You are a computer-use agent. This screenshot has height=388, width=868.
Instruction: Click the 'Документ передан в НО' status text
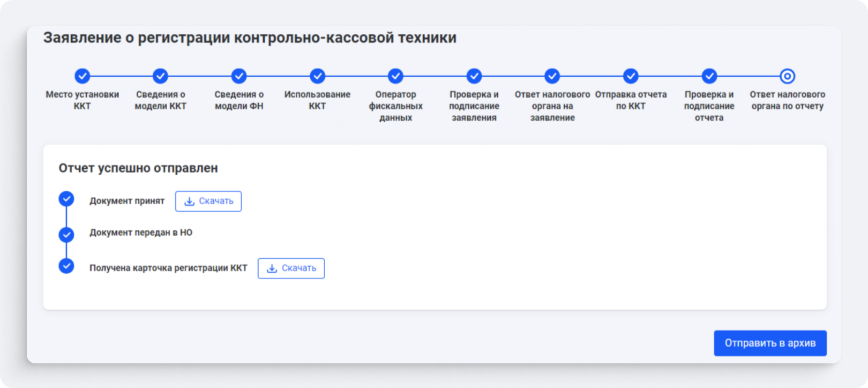[141, 233]
